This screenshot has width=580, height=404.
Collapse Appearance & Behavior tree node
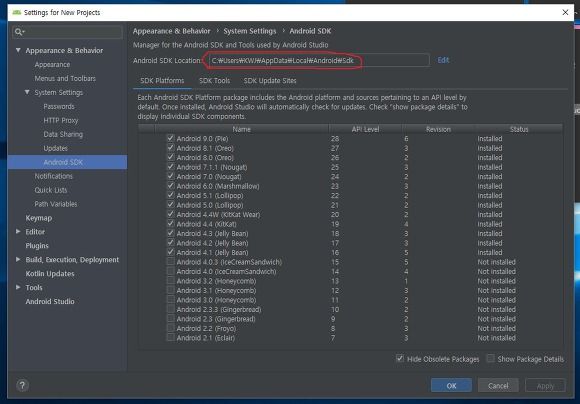[x=18, y=50]
